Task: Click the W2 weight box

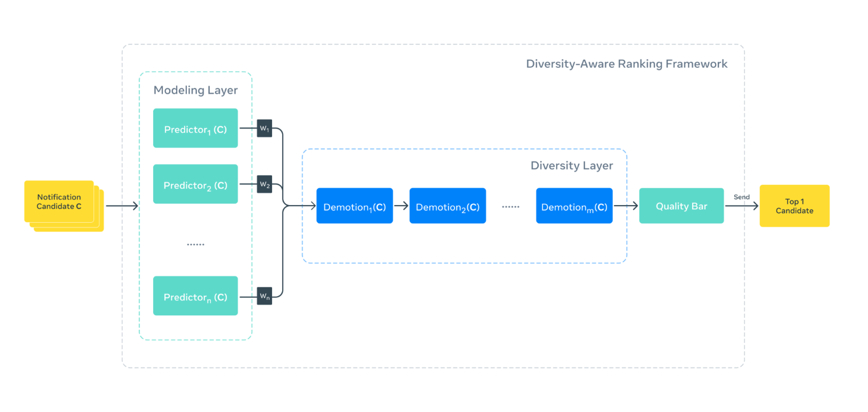Action: click(x=264, y=184)
